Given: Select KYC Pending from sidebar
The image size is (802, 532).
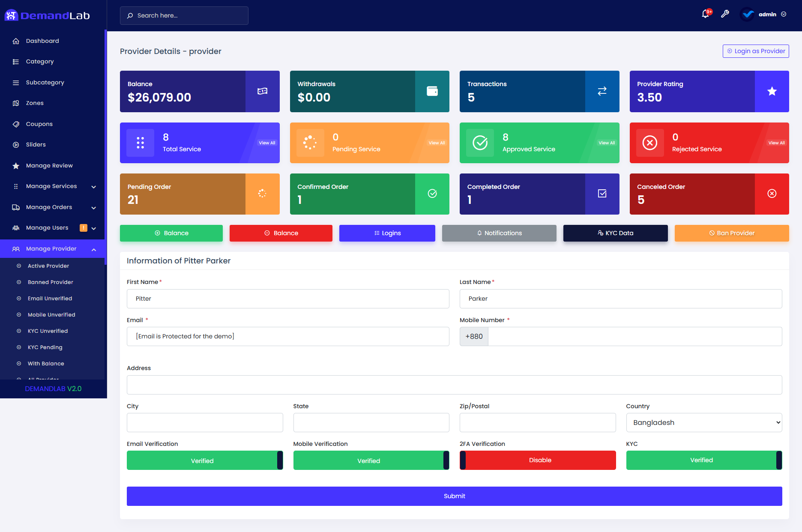Looking at the screenshot, I should coord(45,347).
